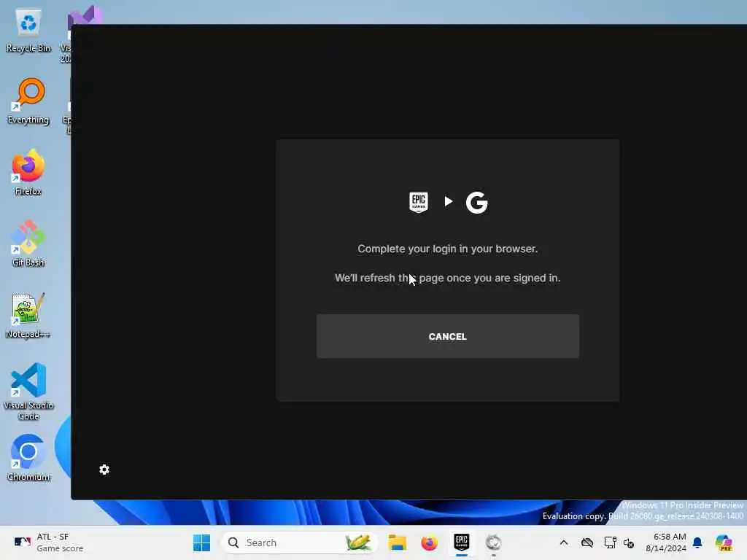This screenshot has width=747, height=560.
Task: Click 'Complete your login in your browser.' text
Action: point(447,249)
